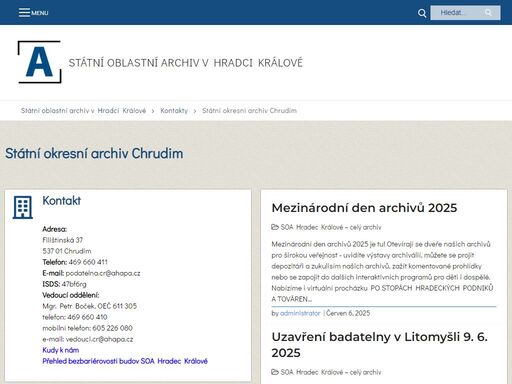The image size is (512, 384).
Task: Open Přehled bezbariérovosti budov SOA link
Action: coord(125,361)
